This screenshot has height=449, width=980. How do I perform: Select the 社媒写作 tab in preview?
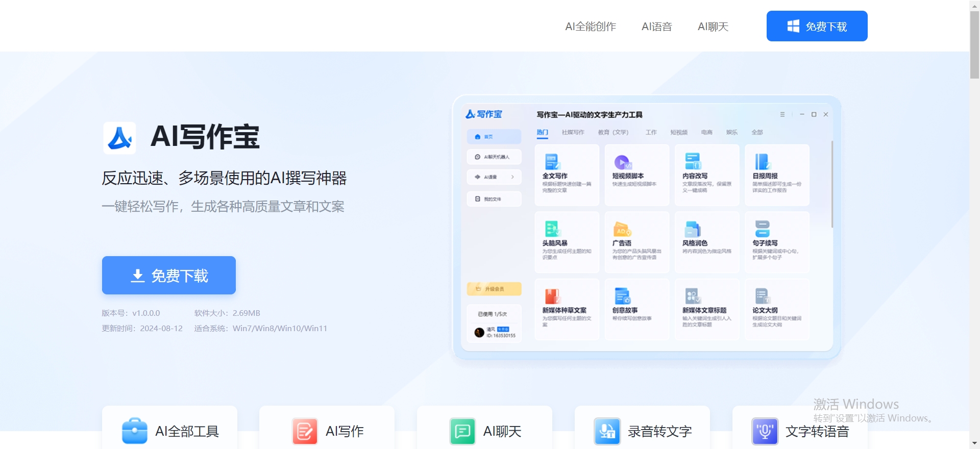(573, 132)
